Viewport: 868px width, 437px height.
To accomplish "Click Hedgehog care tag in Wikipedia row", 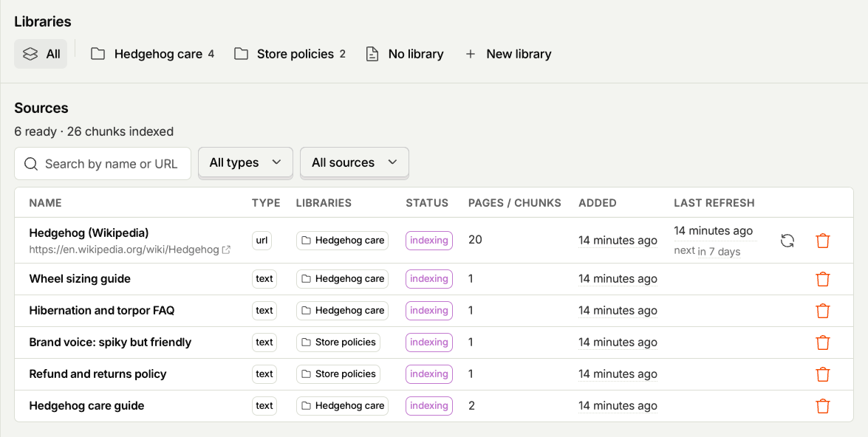I will tap(342, 241).
